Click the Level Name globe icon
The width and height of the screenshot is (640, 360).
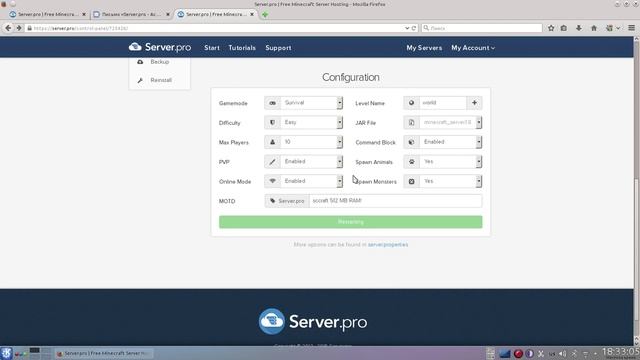(x=411, y=103)
